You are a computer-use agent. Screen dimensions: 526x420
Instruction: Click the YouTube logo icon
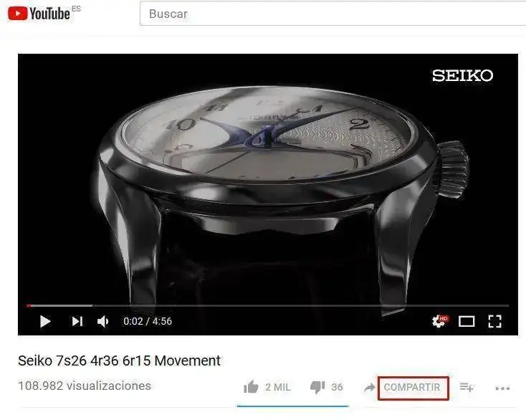[17, 14]
